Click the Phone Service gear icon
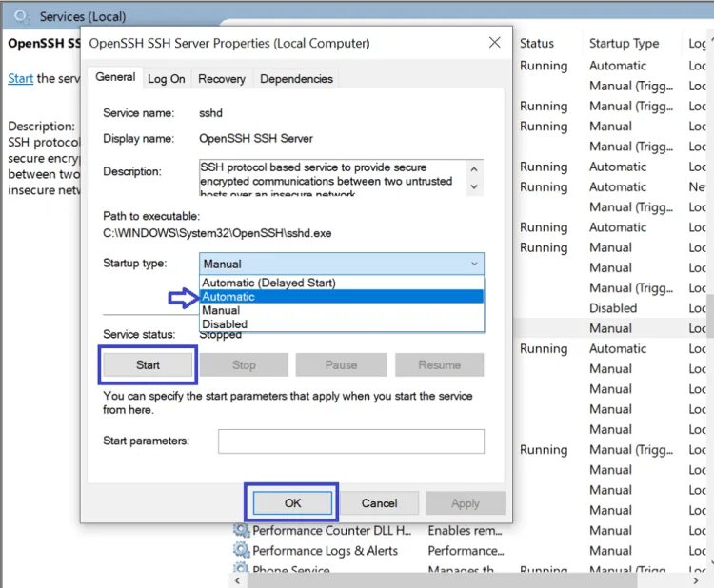This screenshot has height=588, width=714. click(x=242, y=568)
